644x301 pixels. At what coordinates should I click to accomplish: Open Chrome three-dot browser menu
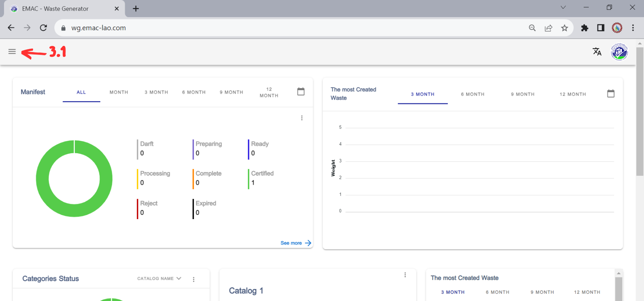pyautogui.click(x=633, y=28)
